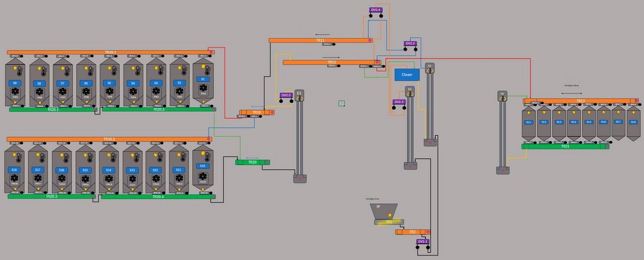Viewport: 644px width, 260px height.
Task: Click the DV2.5 diverter valve
Action: [287, 95]
